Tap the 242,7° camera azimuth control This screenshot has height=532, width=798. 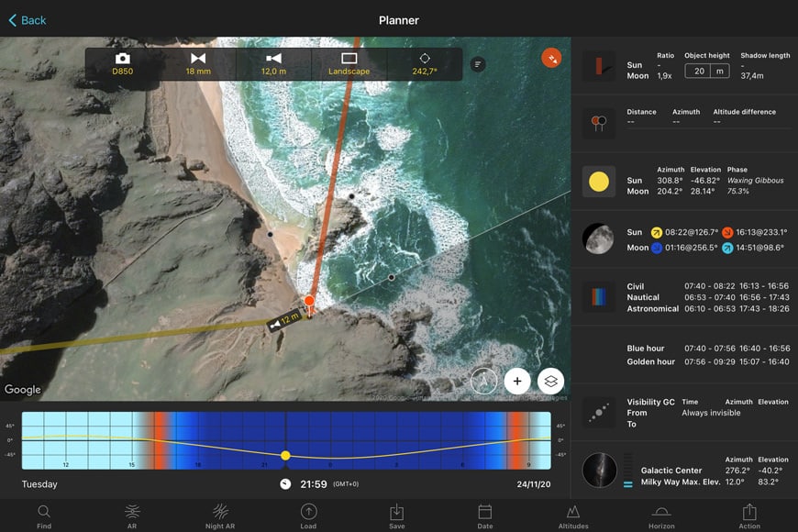(x=425, y=64)
